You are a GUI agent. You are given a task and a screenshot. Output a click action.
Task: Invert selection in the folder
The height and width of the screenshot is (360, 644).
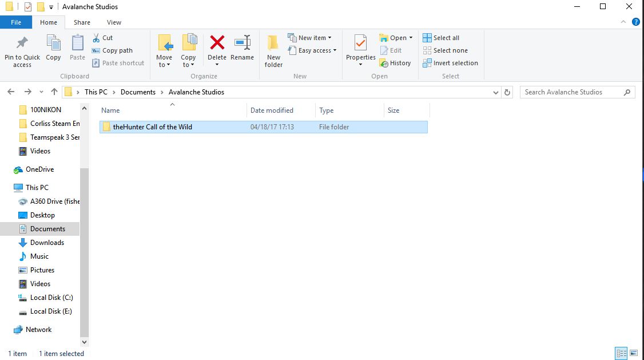coord(451,63)
